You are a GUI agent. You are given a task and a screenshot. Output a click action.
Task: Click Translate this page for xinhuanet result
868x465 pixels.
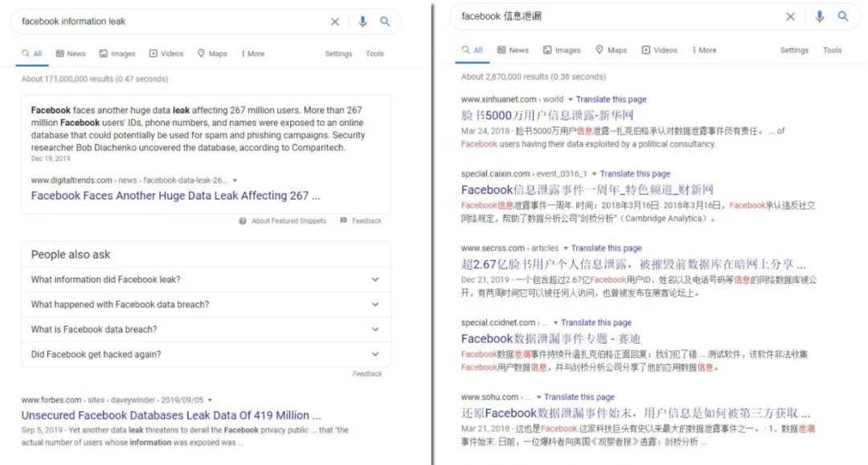tap(611, 100)
